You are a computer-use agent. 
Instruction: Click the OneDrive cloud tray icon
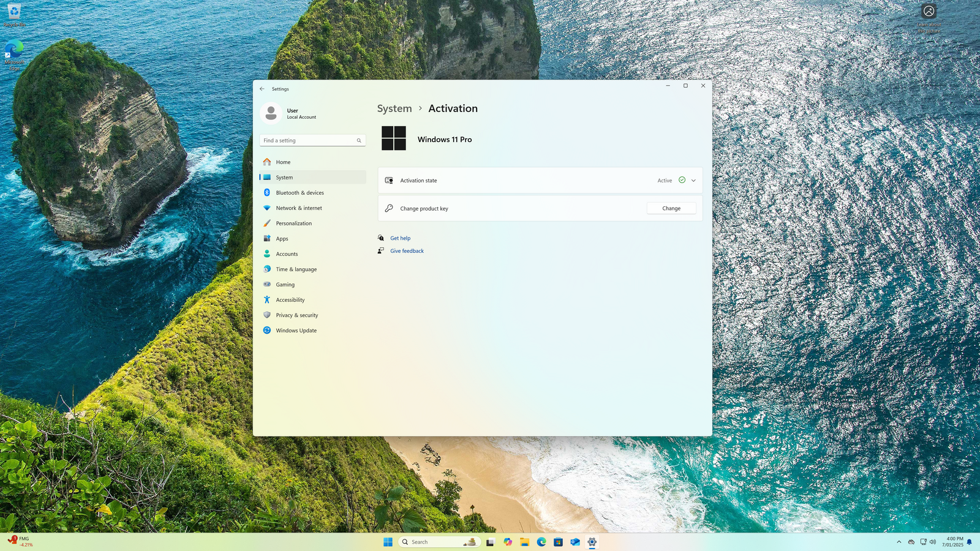coord(911,542)
